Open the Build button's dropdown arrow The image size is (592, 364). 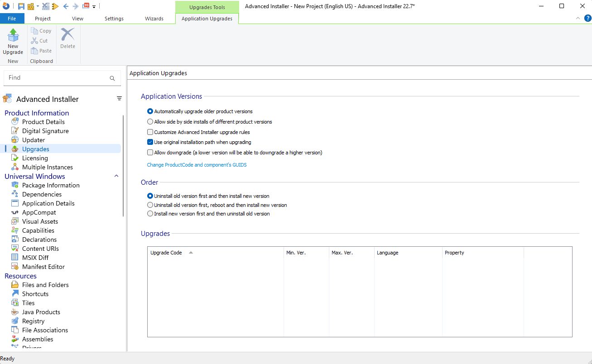click(x=38, y=6)
